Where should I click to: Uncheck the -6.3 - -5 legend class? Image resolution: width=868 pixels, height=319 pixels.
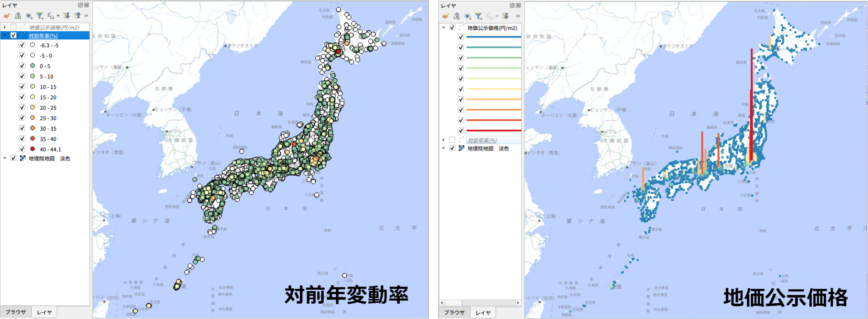tap(22, 45)
